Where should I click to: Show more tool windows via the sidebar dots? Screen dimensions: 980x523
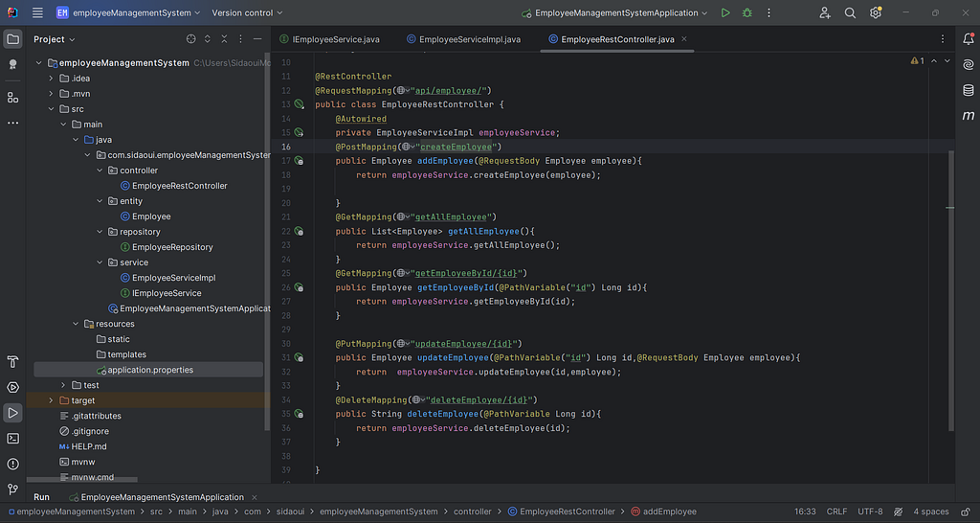(x=12, y=123)
